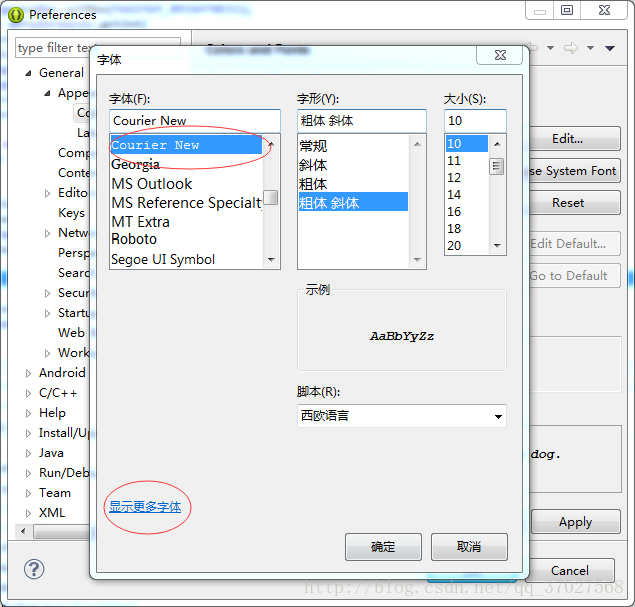Screen dimensions: 635x607
Task: Click the Cancel button in Preferences
Action: click(571, 571)
